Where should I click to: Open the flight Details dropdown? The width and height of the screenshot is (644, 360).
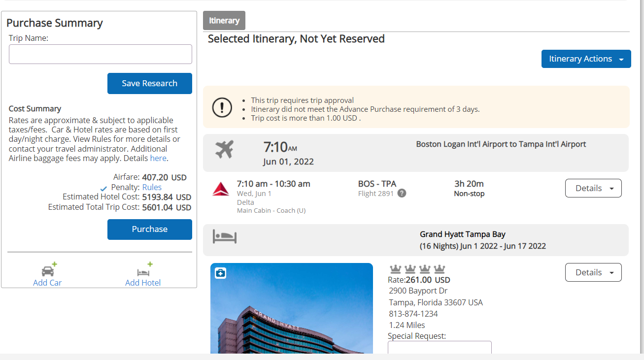(593, 188)
